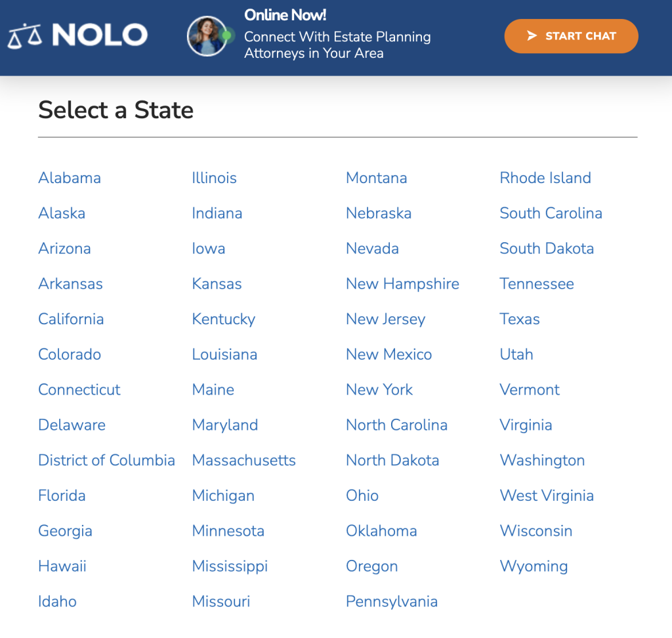The image size is (672, 638).
Task: Choose Pennsylvania from the list
Action: coord(392,601)
